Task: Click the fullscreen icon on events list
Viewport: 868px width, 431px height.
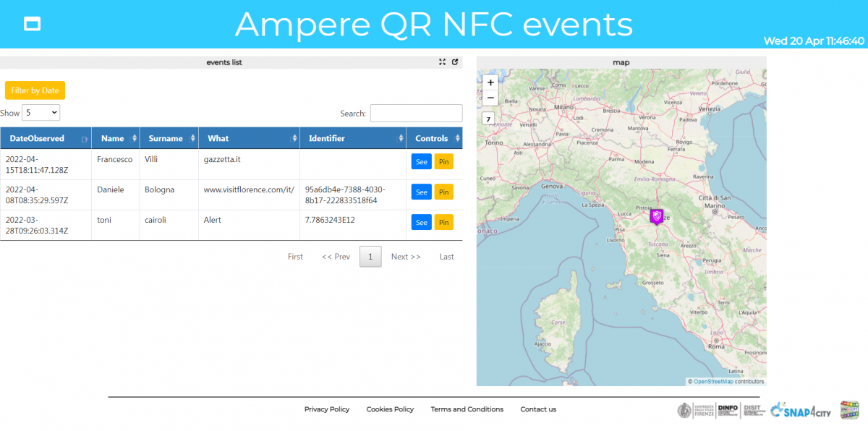Action: tap(442, 62)
